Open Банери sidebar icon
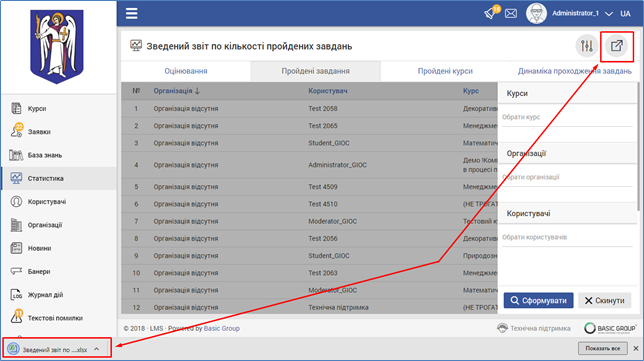Image resolution: width=644 pixels, height=361 pixels. coord(16,271)
